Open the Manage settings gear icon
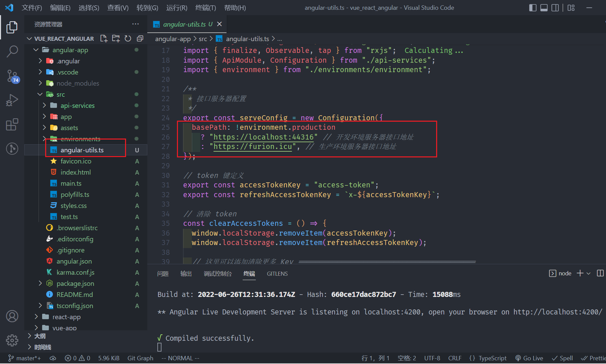606x364 pixels. [x=12, y=340]
